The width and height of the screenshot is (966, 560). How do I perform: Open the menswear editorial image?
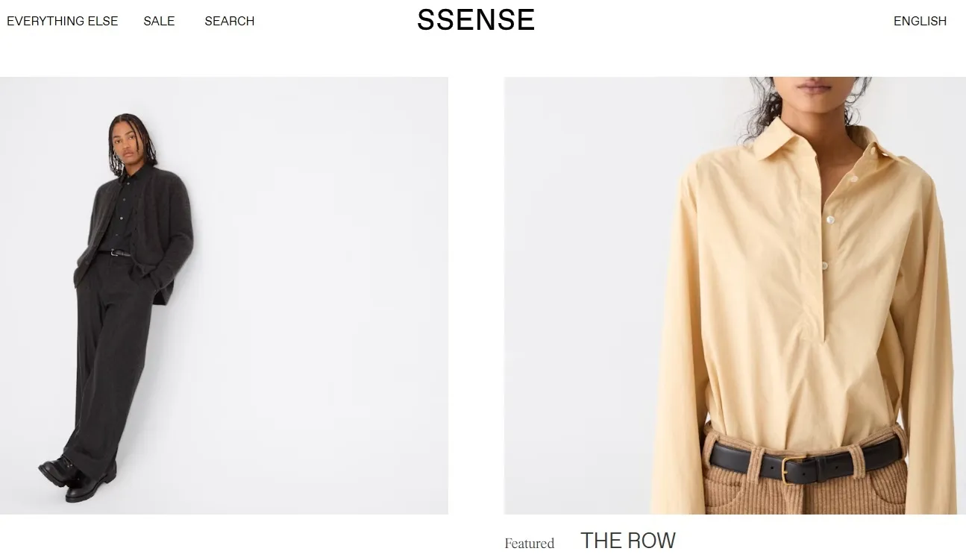click(224, 295)
